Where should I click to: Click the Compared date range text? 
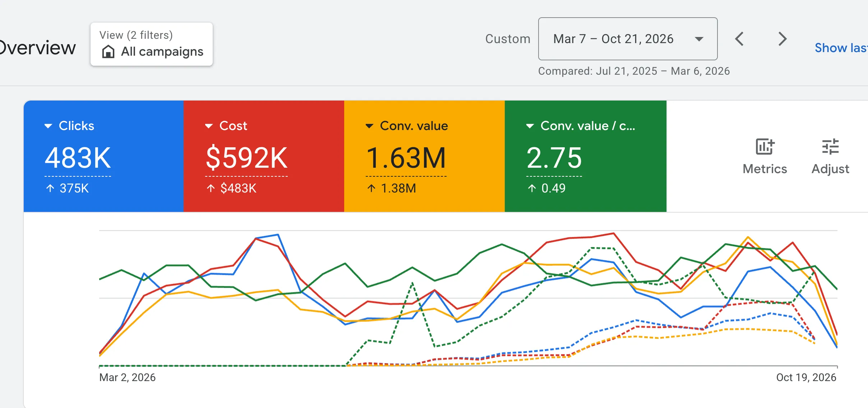[634, 71]
